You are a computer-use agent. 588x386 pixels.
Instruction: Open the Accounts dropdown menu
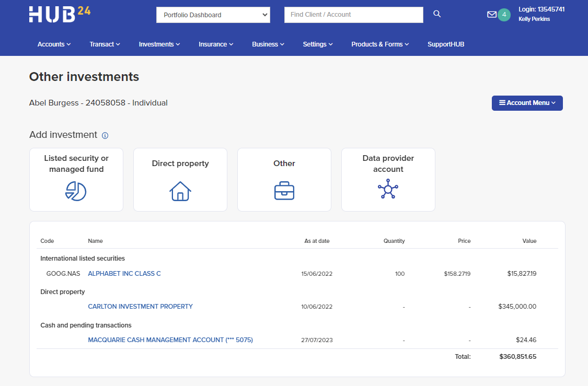click(54, 44)
